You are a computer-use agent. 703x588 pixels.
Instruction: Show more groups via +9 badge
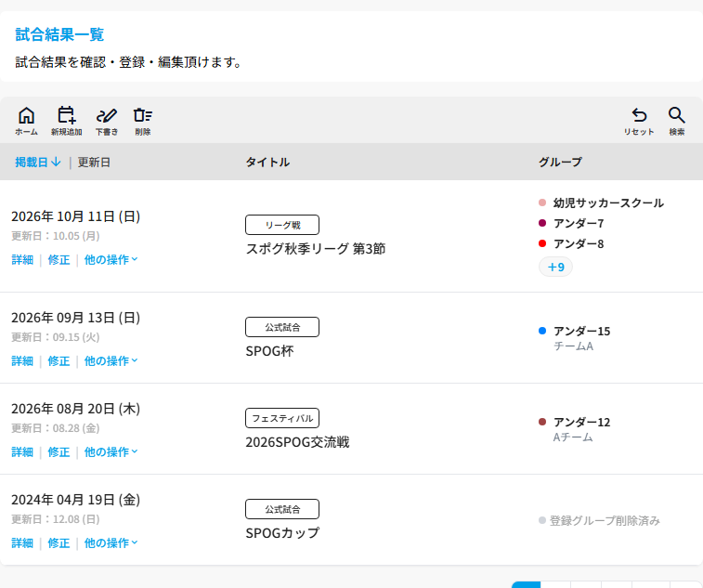coord(555,268)
